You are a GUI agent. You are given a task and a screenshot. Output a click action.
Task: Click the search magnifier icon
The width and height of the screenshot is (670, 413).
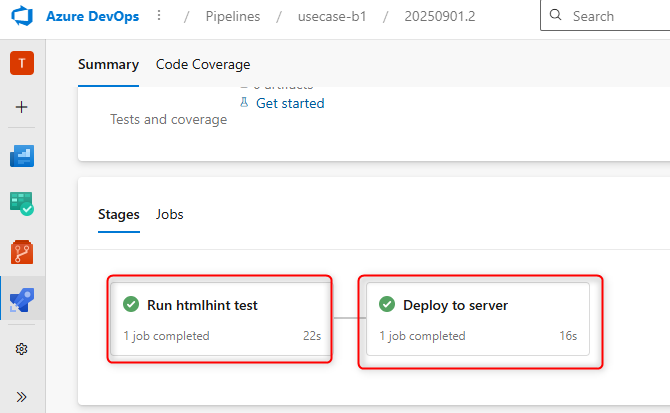(x=555, y=17)
